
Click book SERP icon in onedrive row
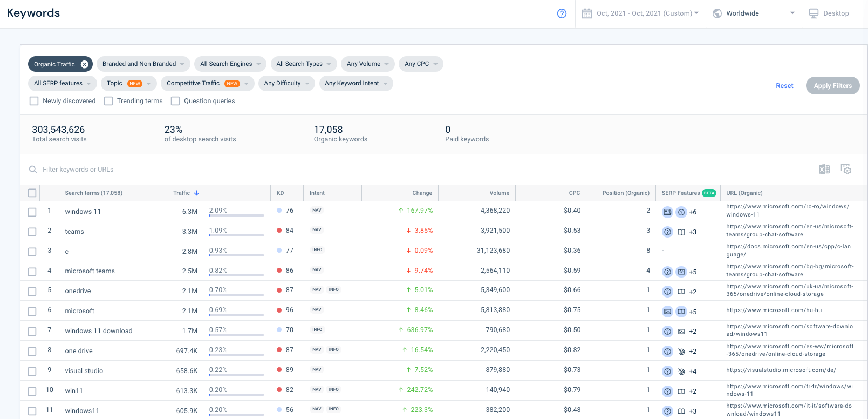click(681, 292)
